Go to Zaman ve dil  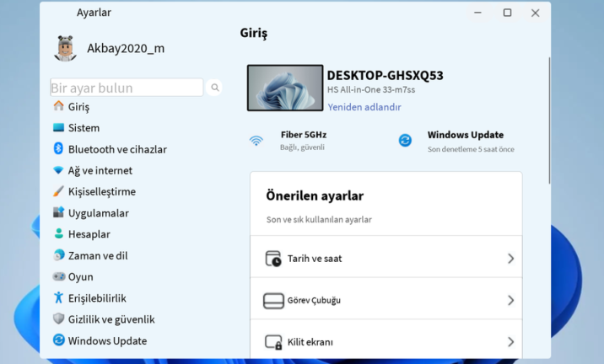click(x=98, y=255)
